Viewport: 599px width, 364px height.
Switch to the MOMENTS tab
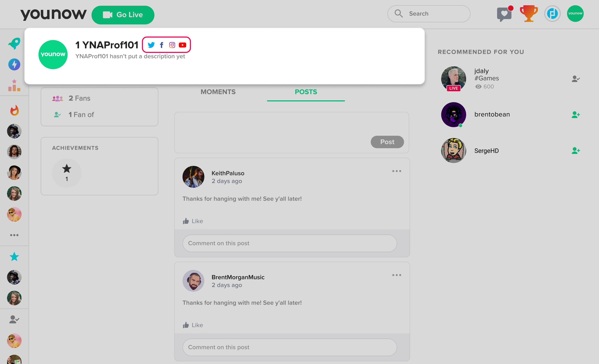218,92
